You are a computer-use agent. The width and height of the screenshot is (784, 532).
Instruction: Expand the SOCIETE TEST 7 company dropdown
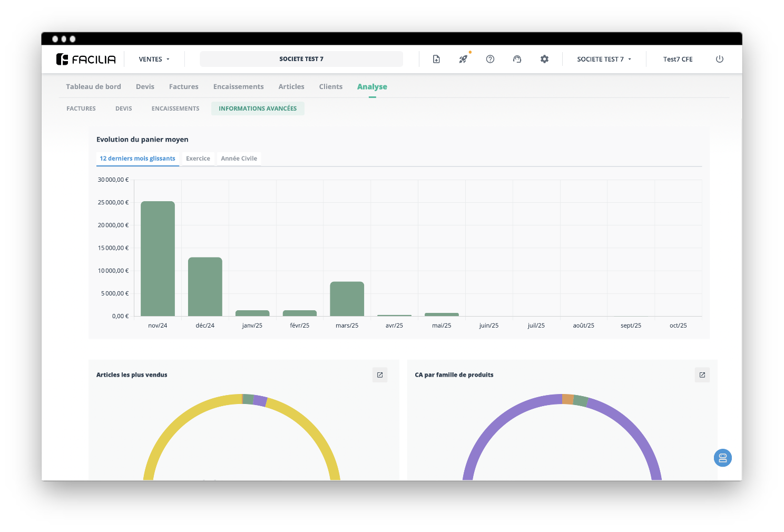tap(604, 59)
